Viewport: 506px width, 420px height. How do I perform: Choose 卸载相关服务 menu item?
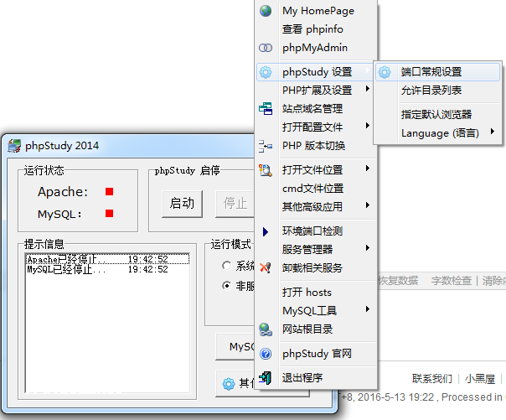317,268
